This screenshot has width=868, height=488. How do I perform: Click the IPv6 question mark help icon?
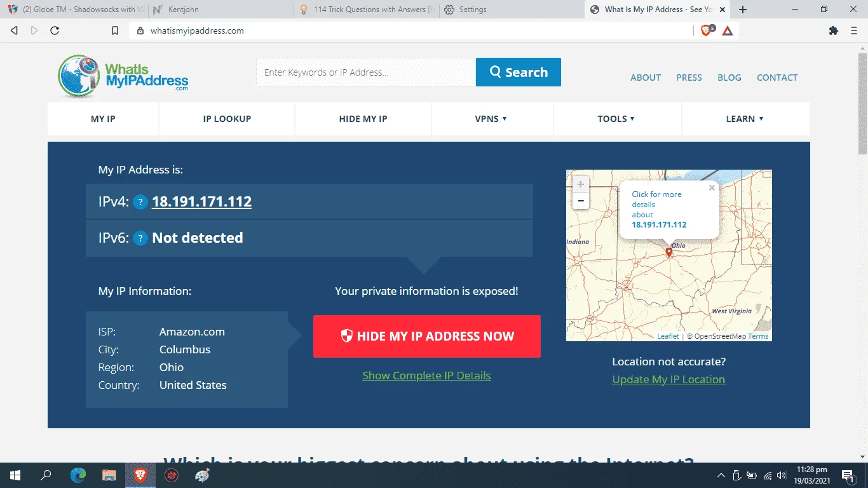tap(140, 238)
